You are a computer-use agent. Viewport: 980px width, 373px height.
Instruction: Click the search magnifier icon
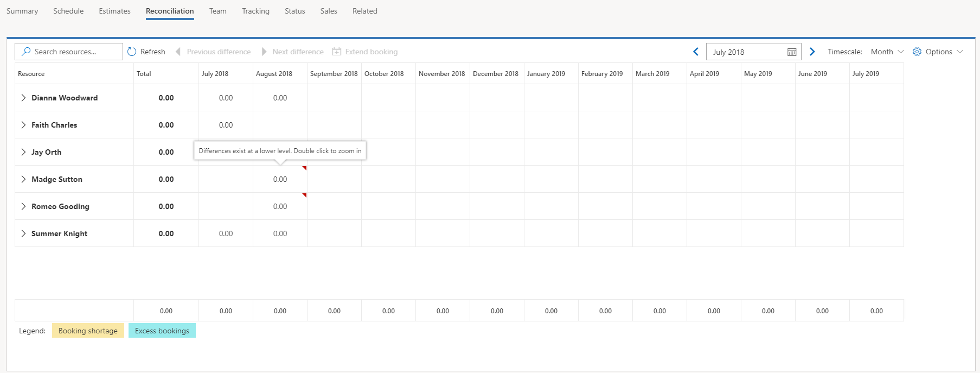[26, 52]
